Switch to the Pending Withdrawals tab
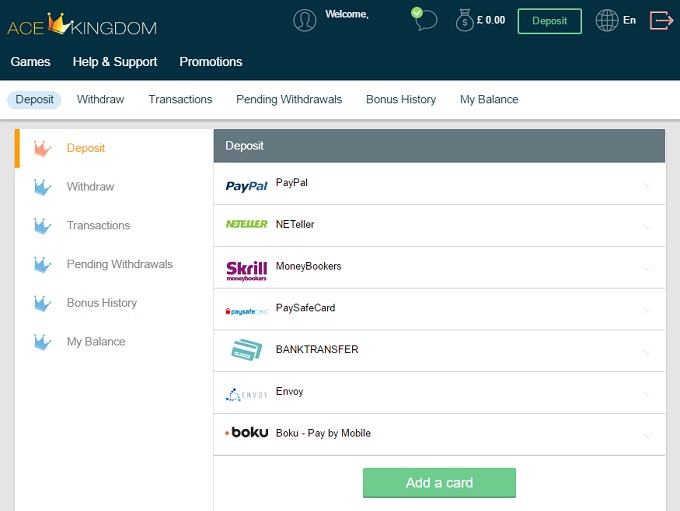 (x=289, y=100)
